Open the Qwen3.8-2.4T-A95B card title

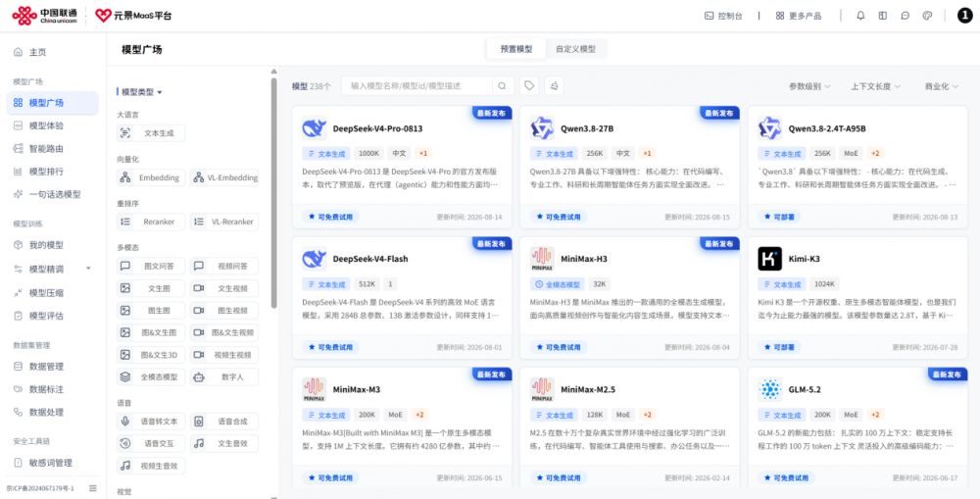click(827, 128)
